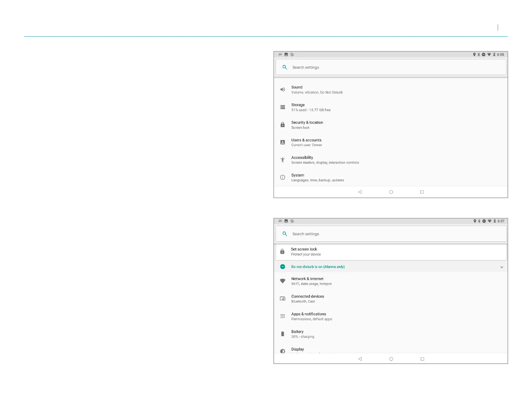Tap the do-not-disturb status icon beside 6:57

484,221
